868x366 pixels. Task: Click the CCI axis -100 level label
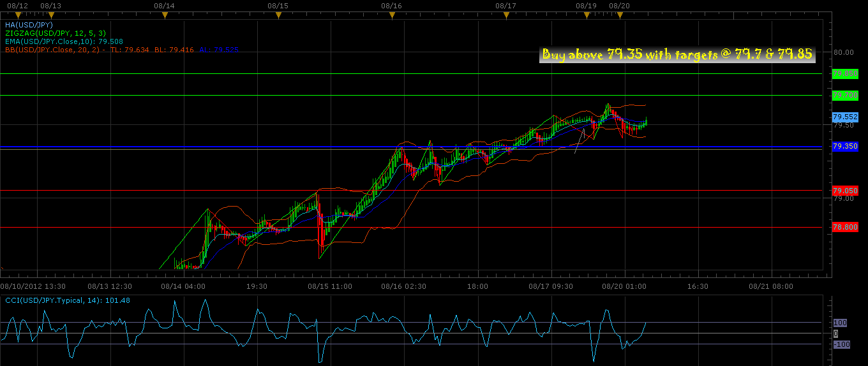(x=842, y=344)
